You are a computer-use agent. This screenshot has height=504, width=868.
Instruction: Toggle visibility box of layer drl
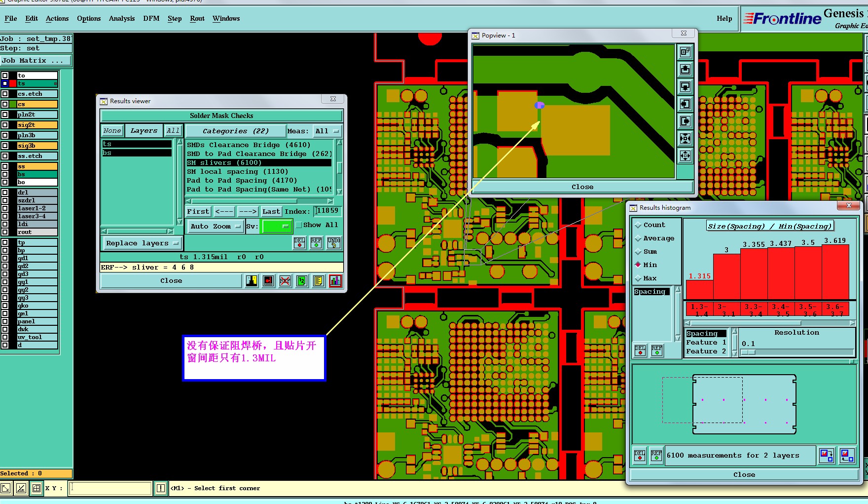[x=5, y=193]
